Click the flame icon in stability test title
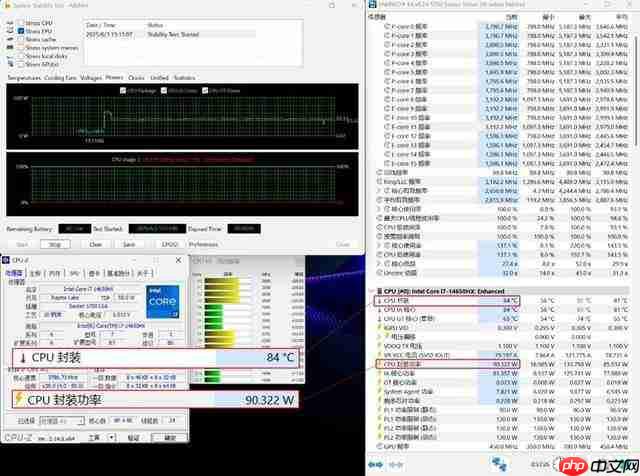This screenshot has width=640, height=476. click(7, 7)
